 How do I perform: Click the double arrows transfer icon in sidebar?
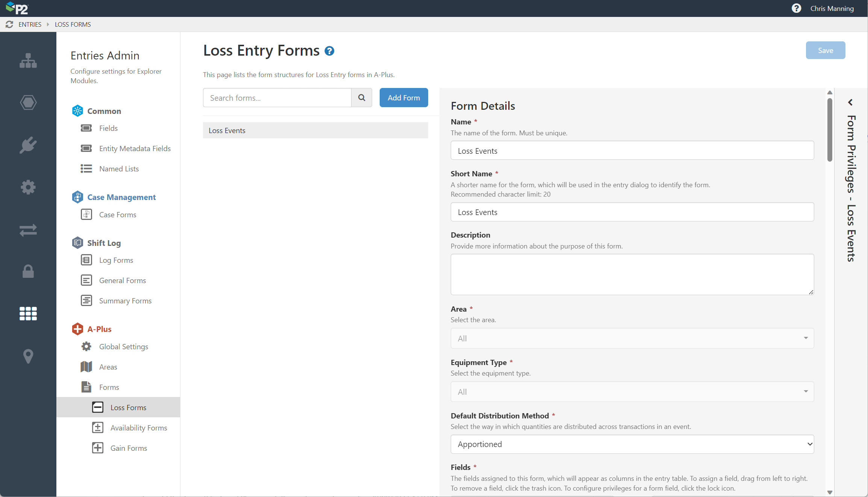(x=28, y=230)
